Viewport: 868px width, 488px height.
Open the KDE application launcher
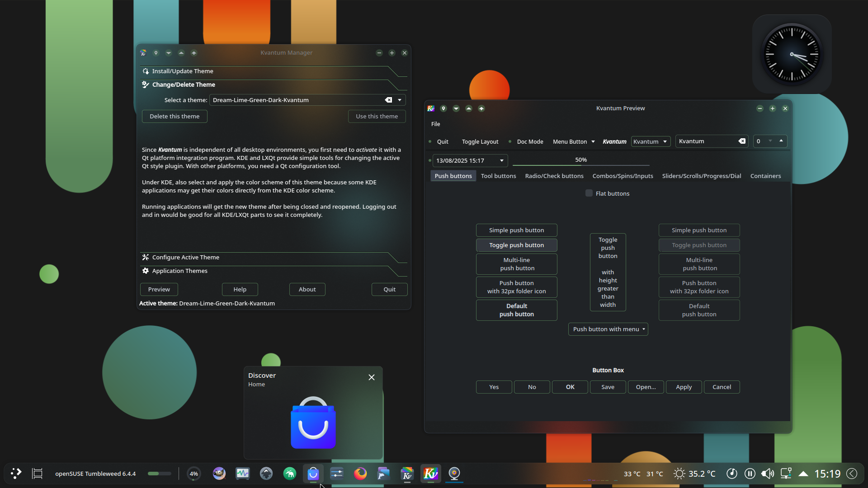[x=16, y=473]
